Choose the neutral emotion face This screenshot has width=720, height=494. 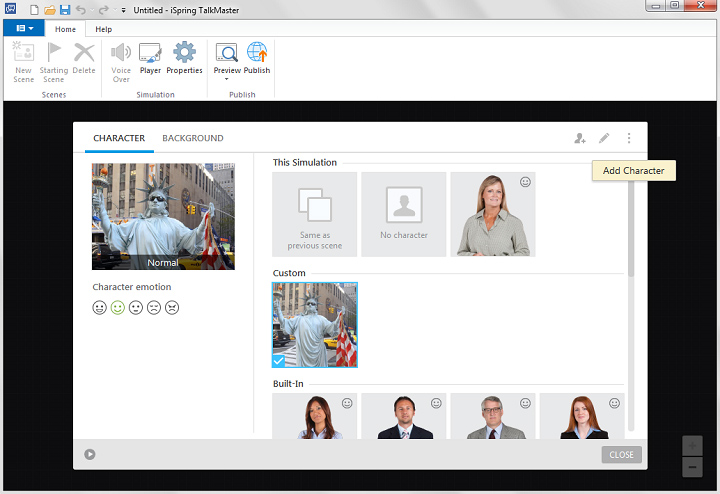[x=135, y=308]
